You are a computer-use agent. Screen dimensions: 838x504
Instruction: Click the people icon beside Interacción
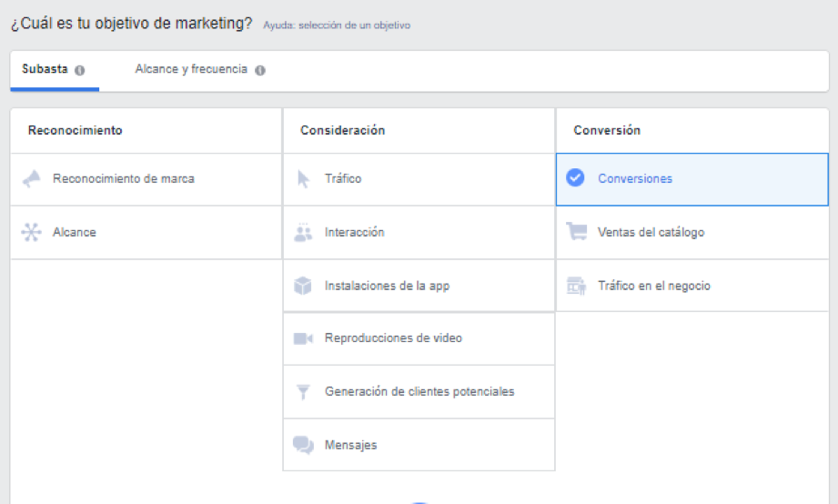303,233
